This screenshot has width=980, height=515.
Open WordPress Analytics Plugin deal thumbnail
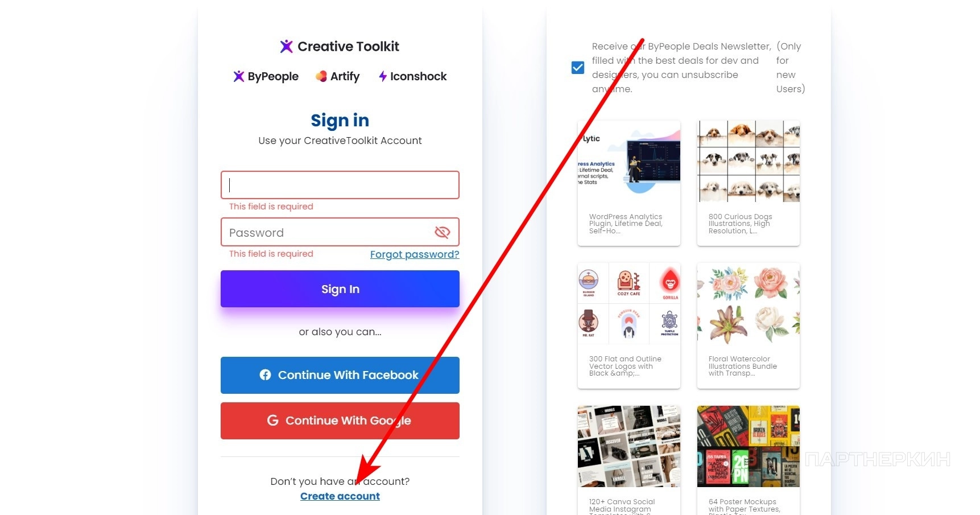pos(629,161)
